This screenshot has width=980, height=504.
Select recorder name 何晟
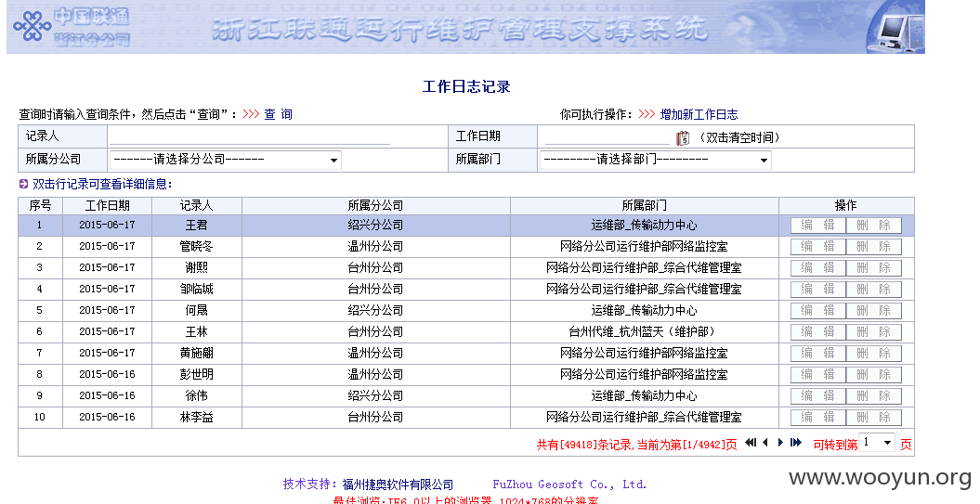[x=196, y=310]
